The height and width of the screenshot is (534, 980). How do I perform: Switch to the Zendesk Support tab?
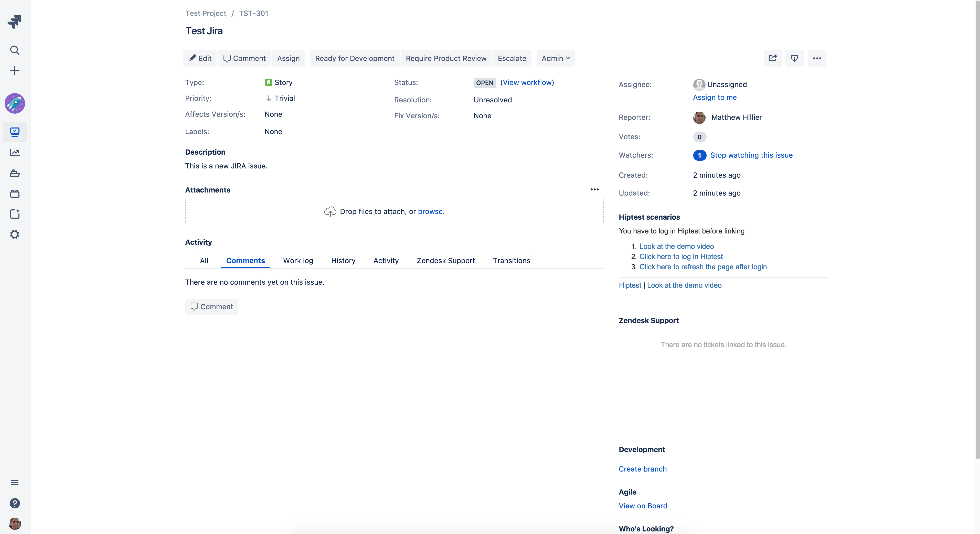click(x=445, y=261)
